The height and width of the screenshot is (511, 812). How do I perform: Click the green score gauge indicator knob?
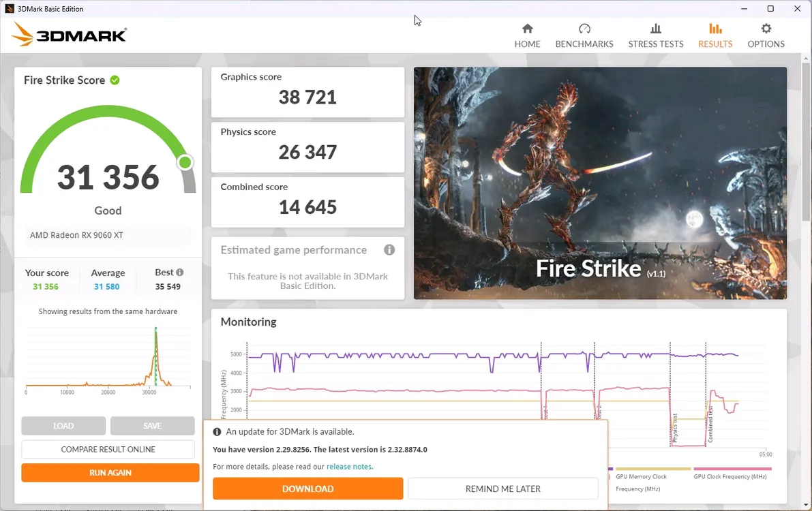185,163
